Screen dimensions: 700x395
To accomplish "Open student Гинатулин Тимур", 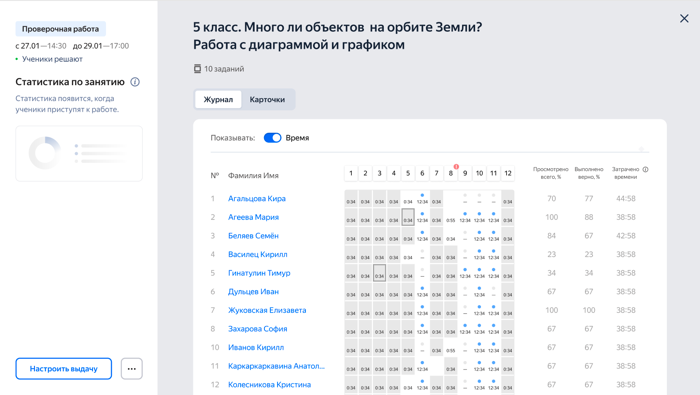I will click(259, 273).
